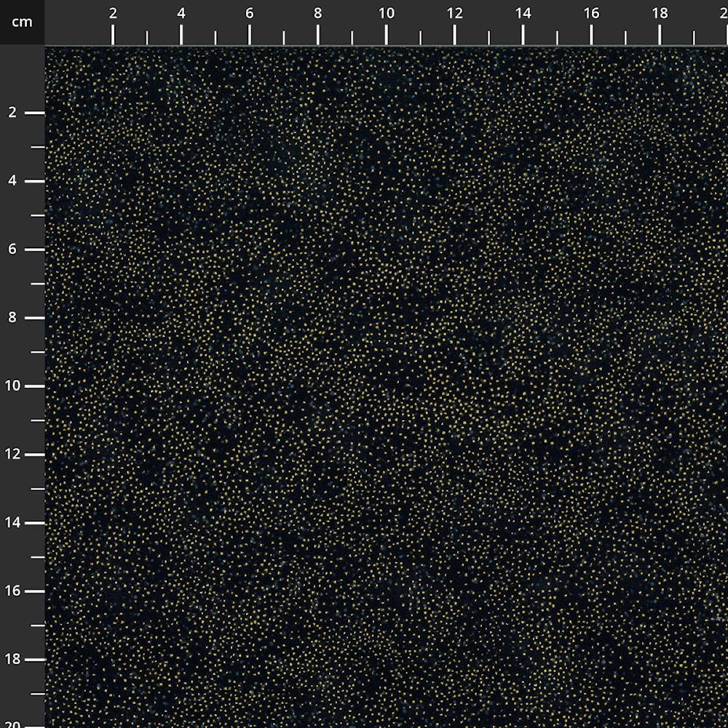The height and width of the screenshot is (728, 728).
Task: Select 16 on the horizontal ruler
Action: (x=591, y=13)
